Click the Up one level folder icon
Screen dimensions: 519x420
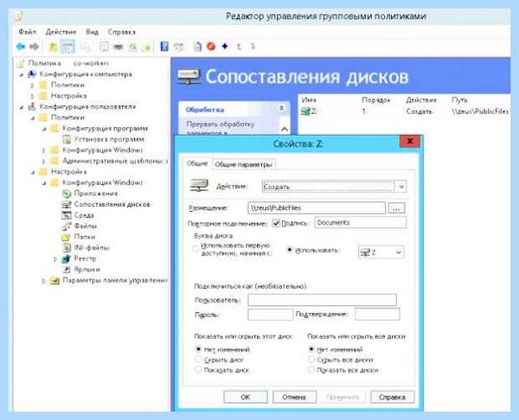pyautogui.click(x=53, y=47)
